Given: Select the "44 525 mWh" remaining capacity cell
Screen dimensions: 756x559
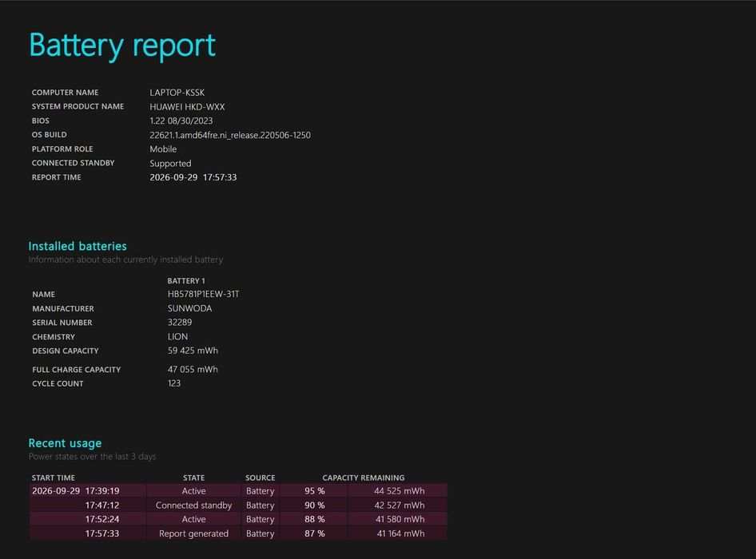Looking at the screenshot, I should 400,491.
